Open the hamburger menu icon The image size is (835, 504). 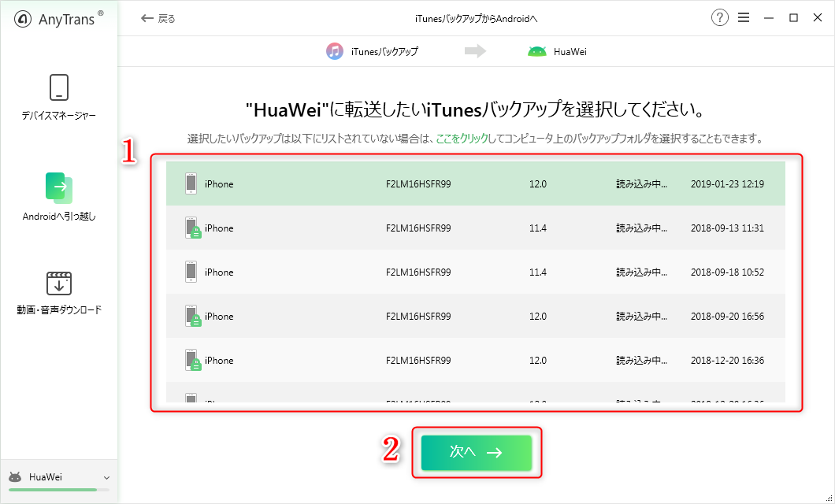(744, 18)
